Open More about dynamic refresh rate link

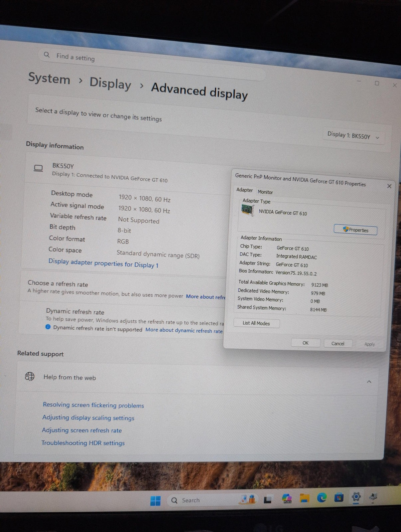[x=184, y=330]
